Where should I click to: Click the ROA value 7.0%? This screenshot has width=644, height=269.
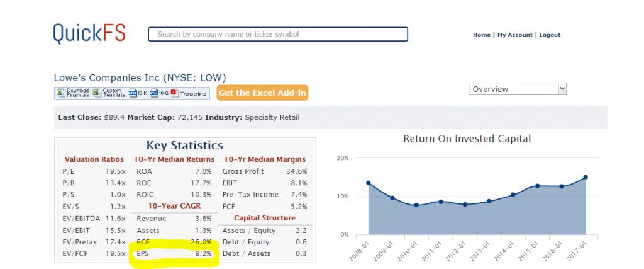[204, 171]
